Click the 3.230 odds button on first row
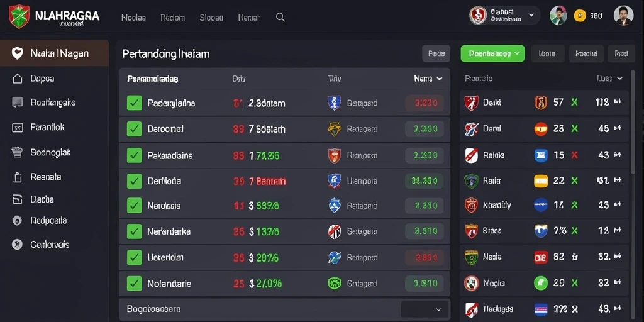The width and height of the screenshot is (644, 322). pyautogui.click(x=425, y=103)
